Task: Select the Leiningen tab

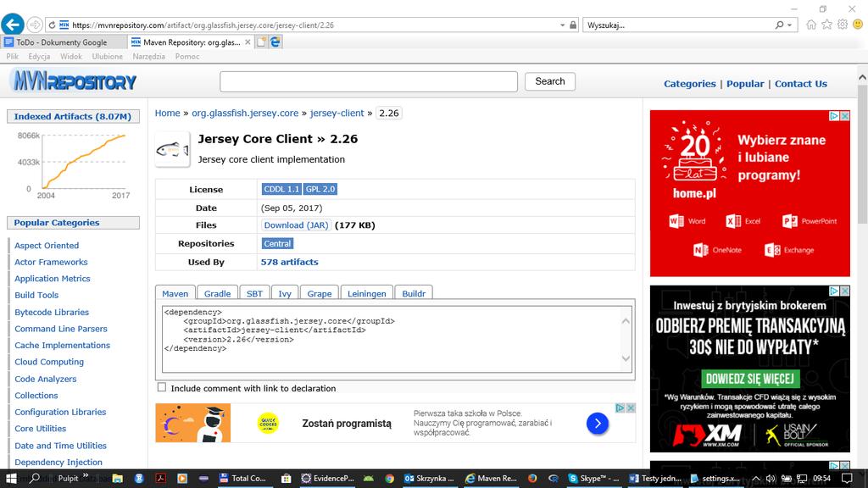Action: (x=366, y=293)
